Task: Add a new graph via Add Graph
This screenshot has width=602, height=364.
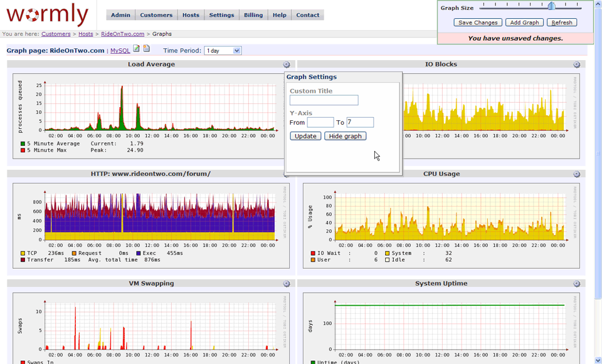Action: click(x=524, y=22)
